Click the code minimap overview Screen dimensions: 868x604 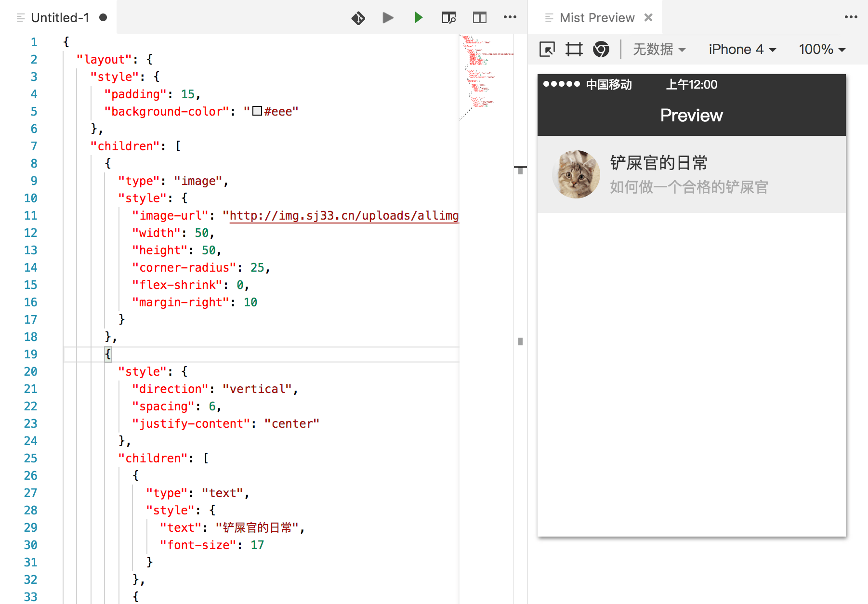coord(487,77)
